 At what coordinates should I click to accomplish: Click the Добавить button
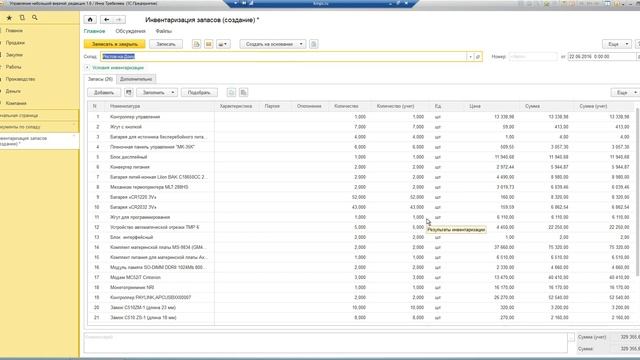coord(104,93)
